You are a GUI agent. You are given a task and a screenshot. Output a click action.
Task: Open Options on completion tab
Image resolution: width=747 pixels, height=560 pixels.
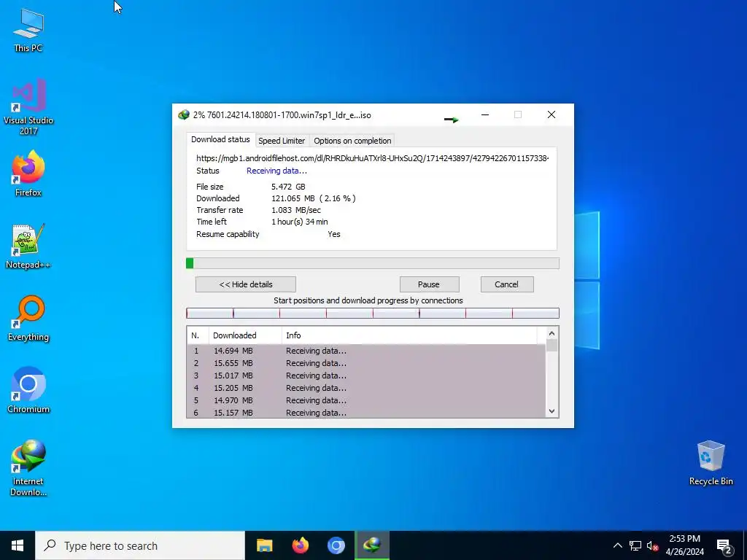352,141
